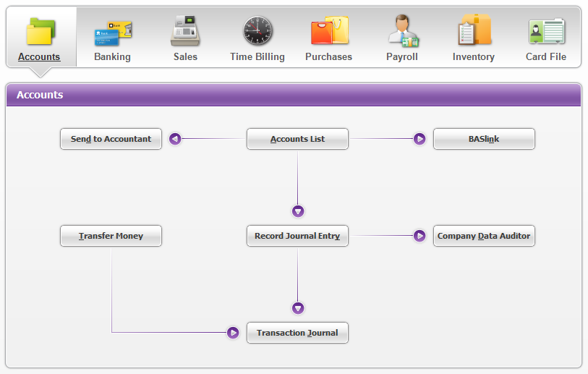Click down arrow above Record Journal Entry
The width and height of the screenshot is (588, 374).
298,211
